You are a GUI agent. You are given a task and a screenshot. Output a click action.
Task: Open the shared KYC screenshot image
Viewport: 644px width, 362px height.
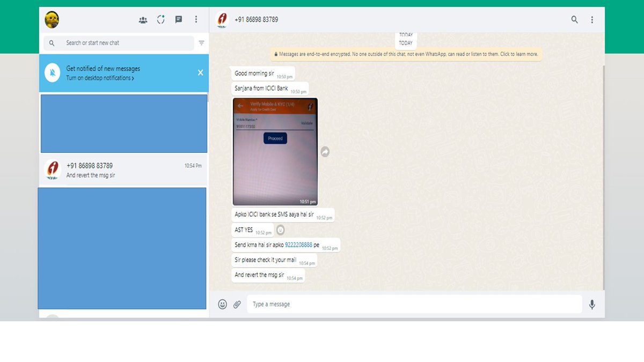coord(275,152)
